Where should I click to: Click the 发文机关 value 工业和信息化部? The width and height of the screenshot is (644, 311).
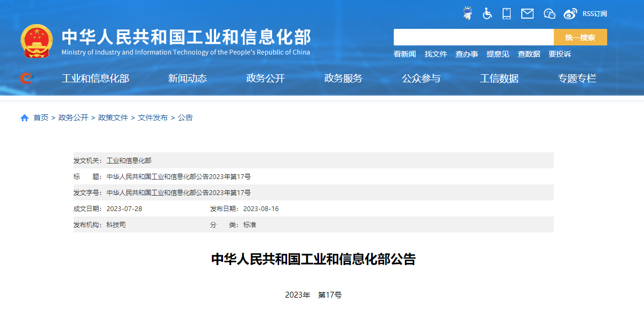coord(129,160)
